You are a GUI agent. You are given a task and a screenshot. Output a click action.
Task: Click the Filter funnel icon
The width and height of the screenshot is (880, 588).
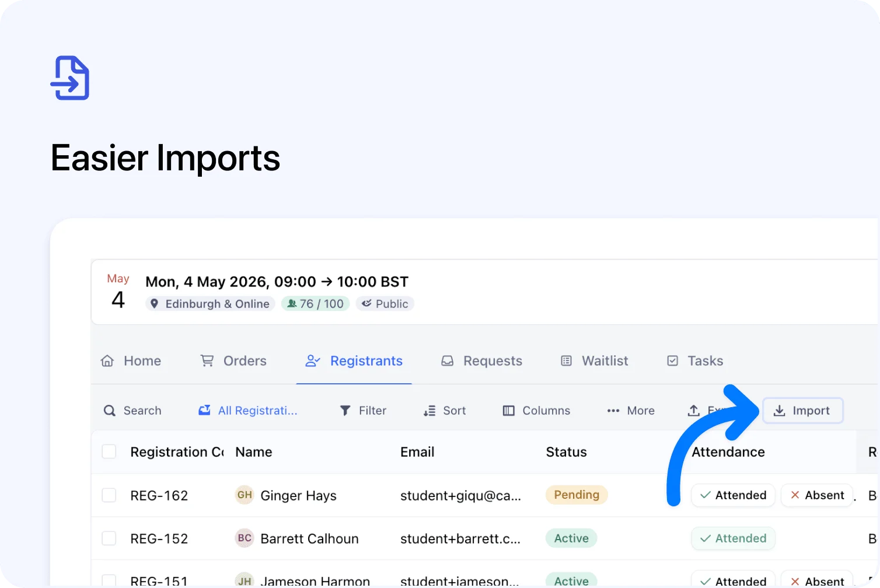345,411
